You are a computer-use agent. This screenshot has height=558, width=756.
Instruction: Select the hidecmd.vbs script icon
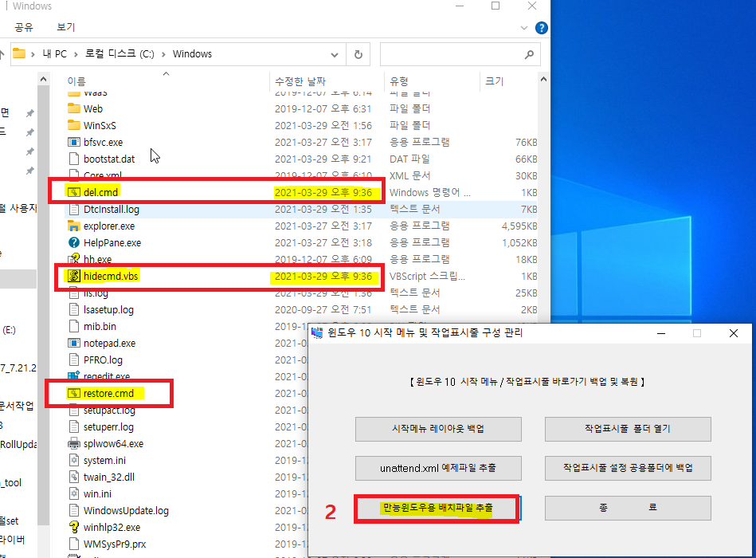coord(74,276)
